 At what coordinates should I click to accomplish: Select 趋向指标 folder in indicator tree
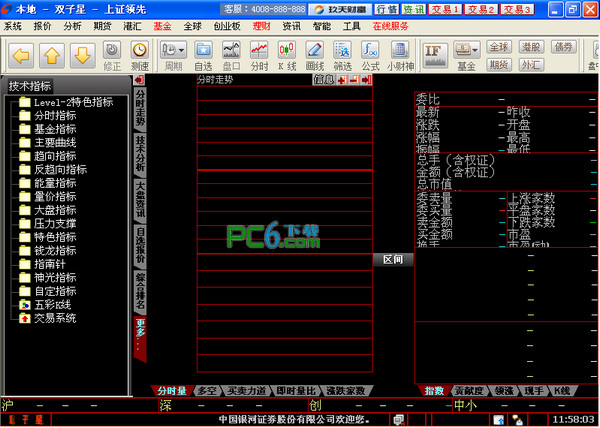click(52, 155)
